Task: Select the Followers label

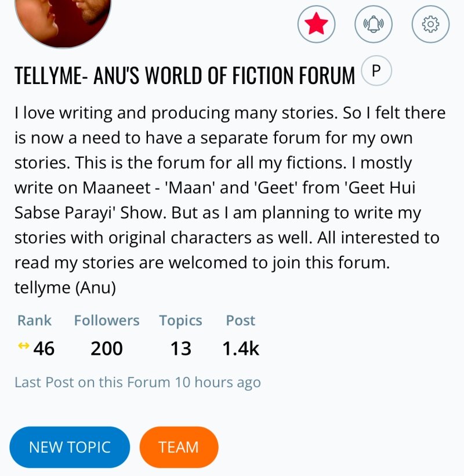Action: 107,321
